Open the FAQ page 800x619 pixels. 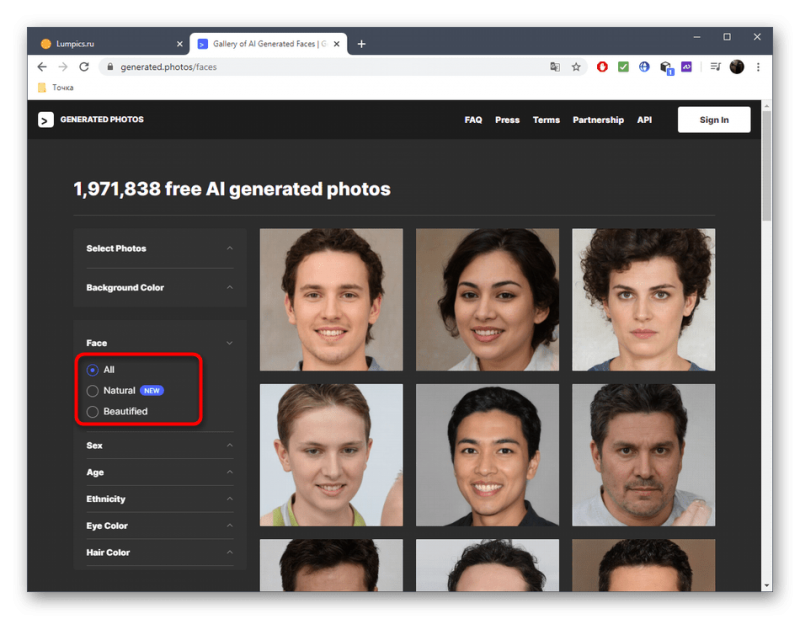tap(473, 120)
